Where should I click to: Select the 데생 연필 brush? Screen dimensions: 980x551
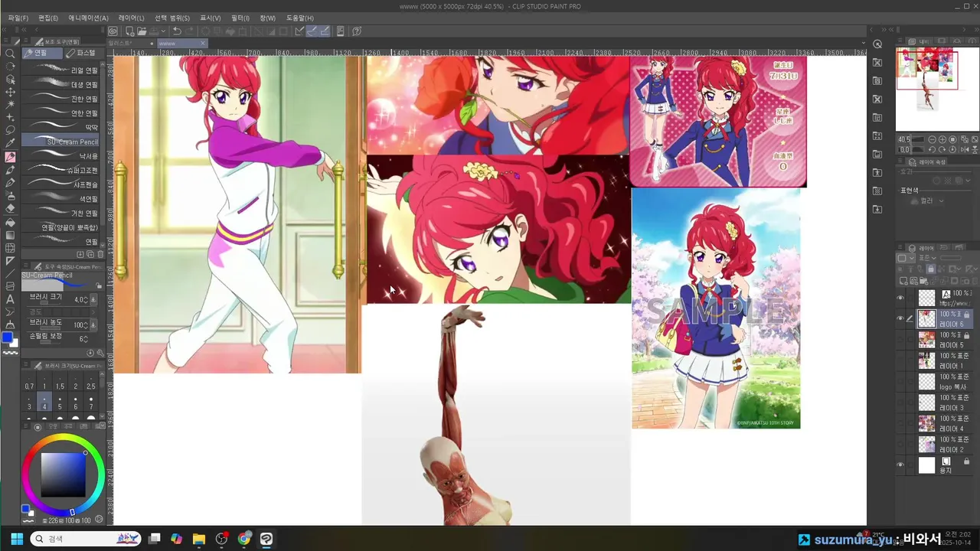pos(62,85)
